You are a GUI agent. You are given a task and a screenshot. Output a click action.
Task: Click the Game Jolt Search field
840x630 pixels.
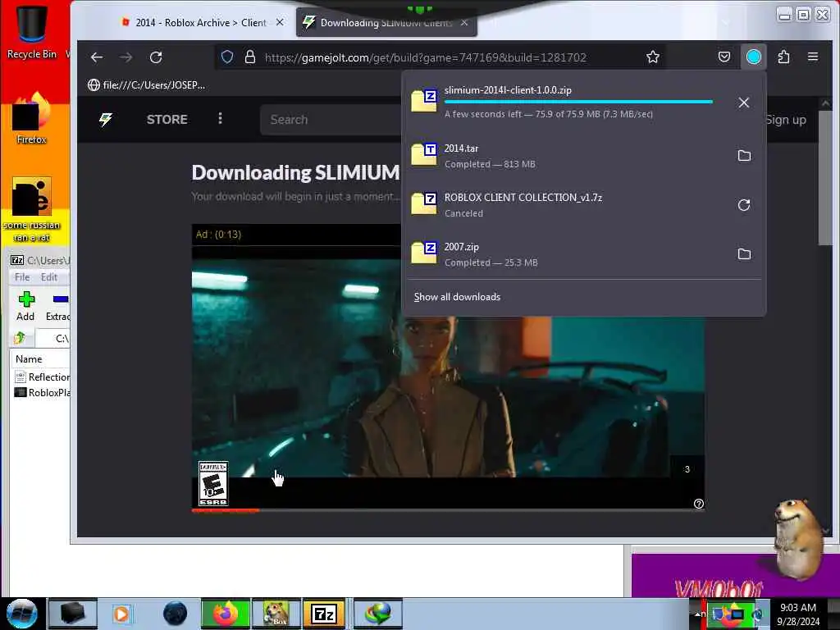331,120
